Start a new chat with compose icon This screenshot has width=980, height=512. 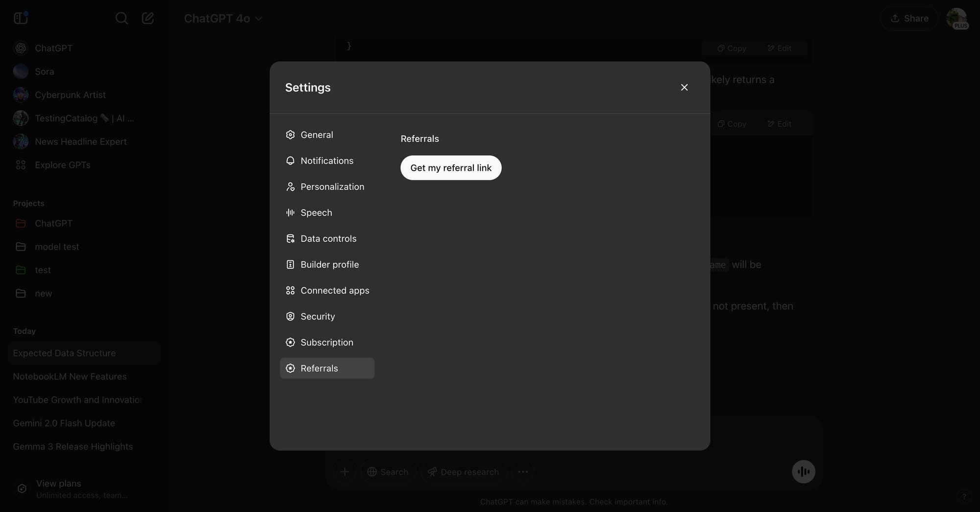(x=148, y=19)
